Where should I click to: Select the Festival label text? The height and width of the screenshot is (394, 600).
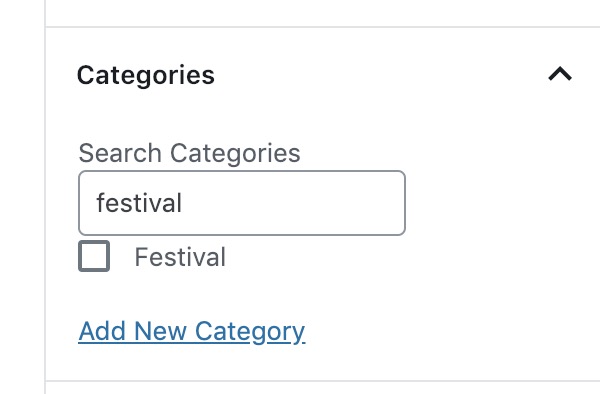point(180,257)
